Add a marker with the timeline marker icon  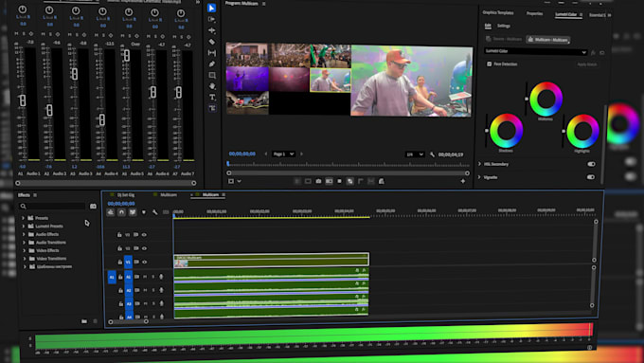pyautogui.click(x=144, y=212)
